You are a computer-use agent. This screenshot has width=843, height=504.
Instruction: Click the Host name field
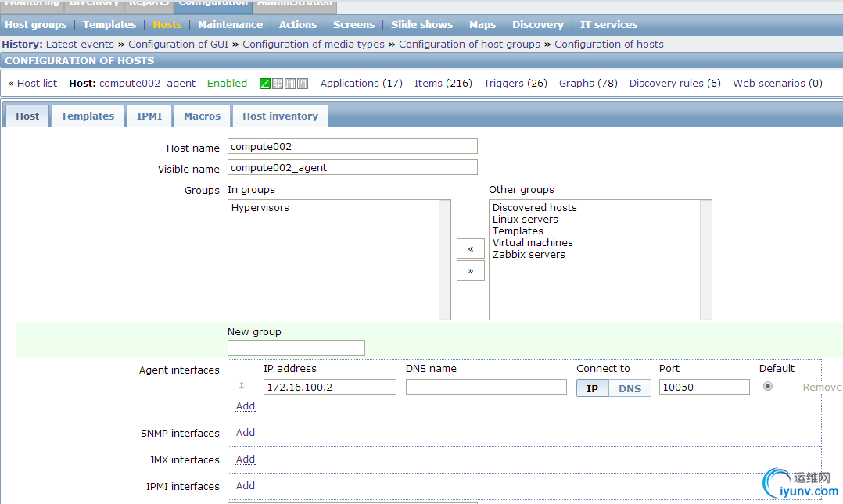(353, 146)
